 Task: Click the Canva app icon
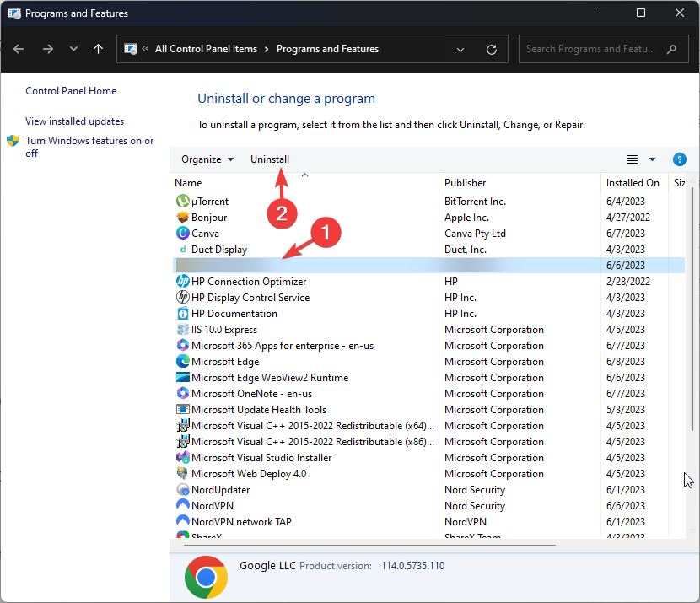tap(182, 233)
